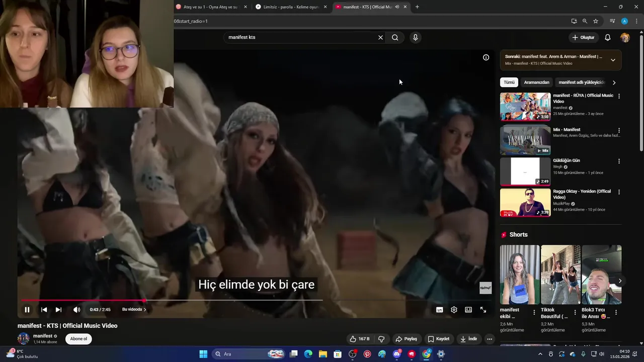Expand the 'Sonraki' mix queue chevron
This screenshot has width=644, height=362.
pyautogui.click(x=613, y=60)
